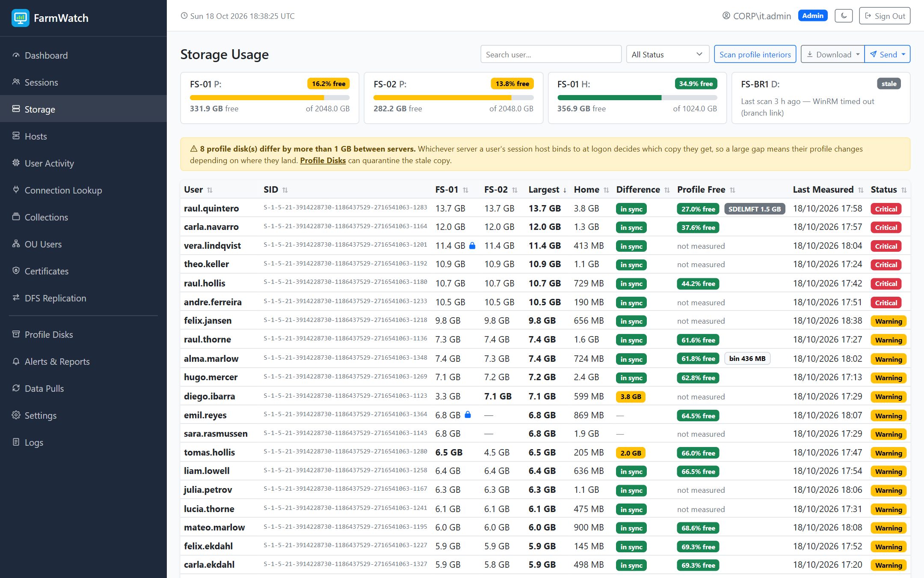
Task: Click Scan profile interiors button
Action: 755,54
